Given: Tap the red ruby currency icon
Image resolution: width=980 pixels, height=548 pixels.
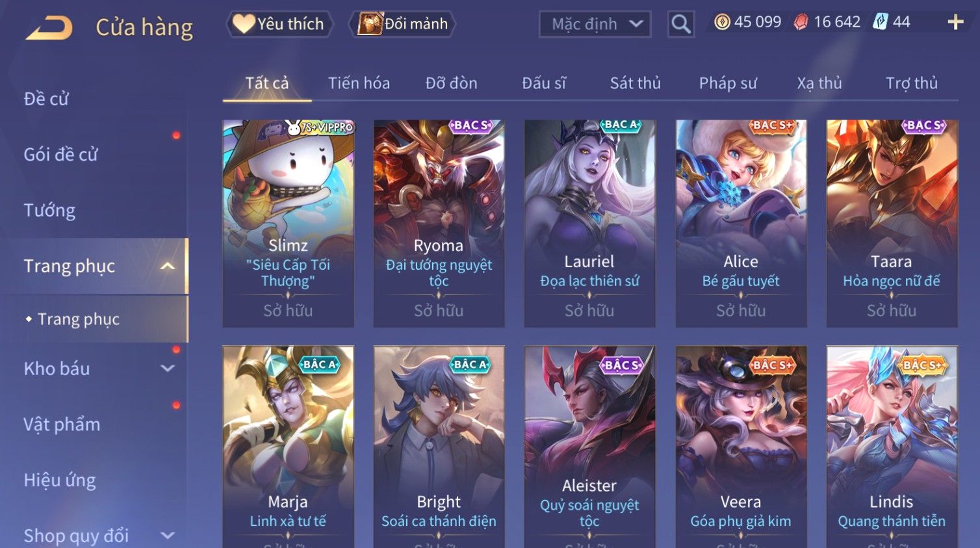Looking at the screenshot, I should pyautogui.click(x=801, y=22).
